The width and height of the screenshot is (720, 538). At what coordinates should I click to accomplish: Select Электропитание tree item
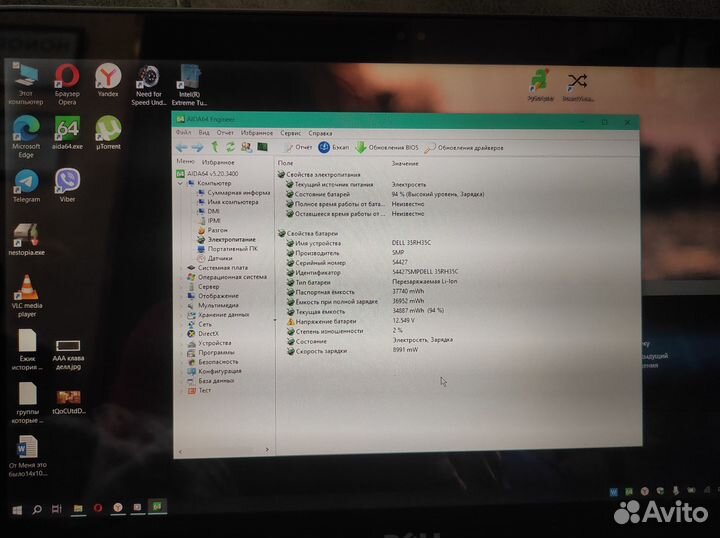pyautogui.click(x=226, y=240)
